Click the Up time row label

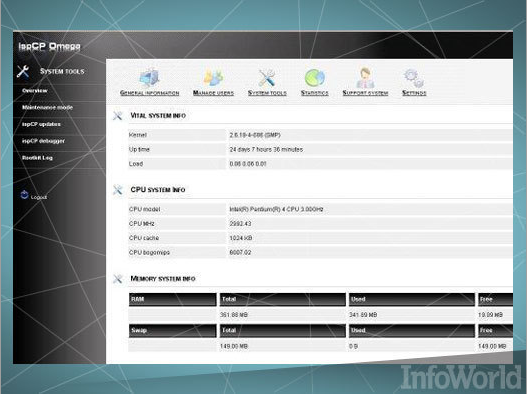click(139, 150)
